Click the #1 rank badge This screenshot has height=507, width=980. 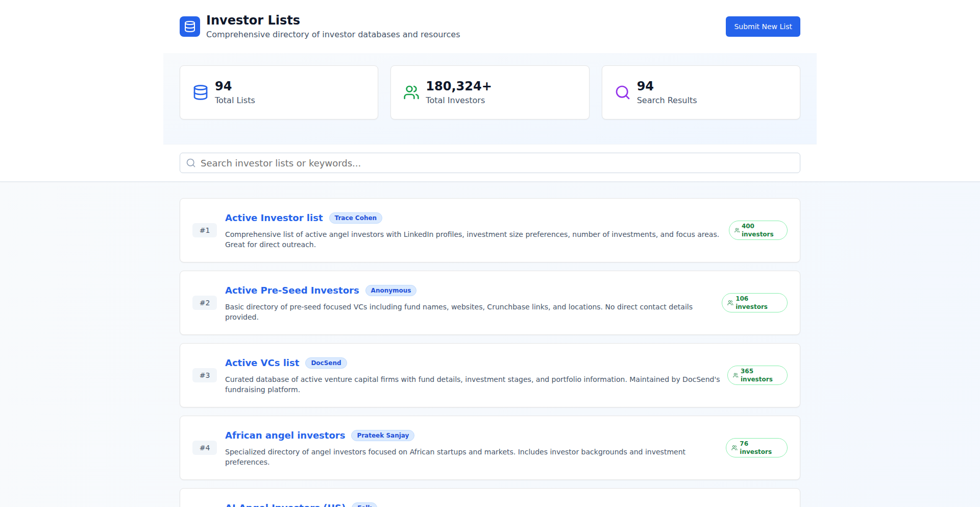coord(205,230)
